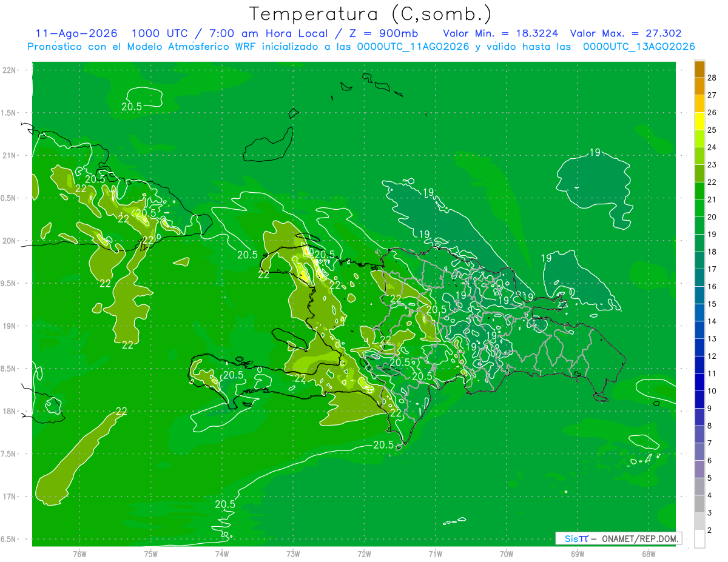Click the "17N" latitude axis label
The image size is (728, 562).
[x=8, y=497]
